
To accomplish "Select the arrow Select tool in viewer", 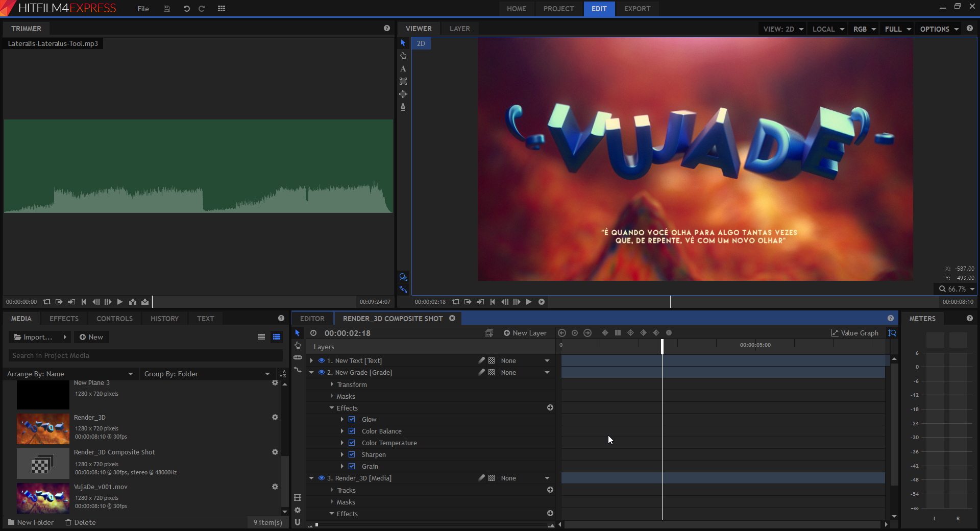I will tap(403, 43).
